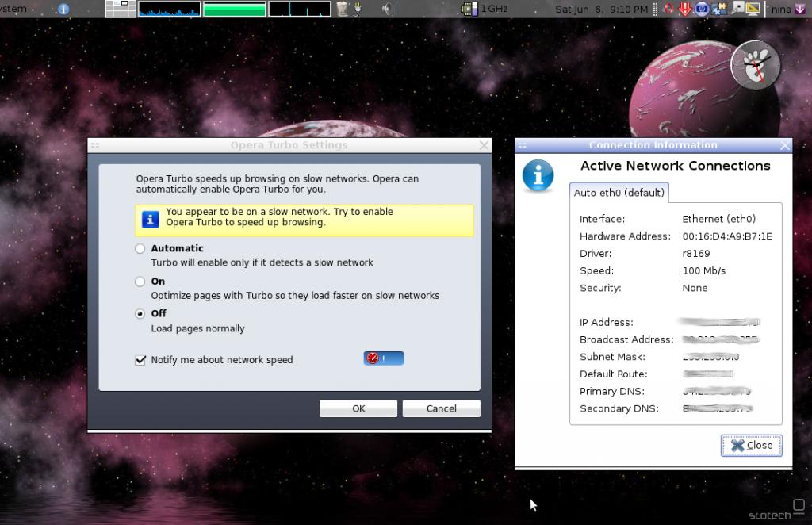Click the red update alert arrow icon
The height and width of the screenshot is (525, 812).
[x=684, y=9]
